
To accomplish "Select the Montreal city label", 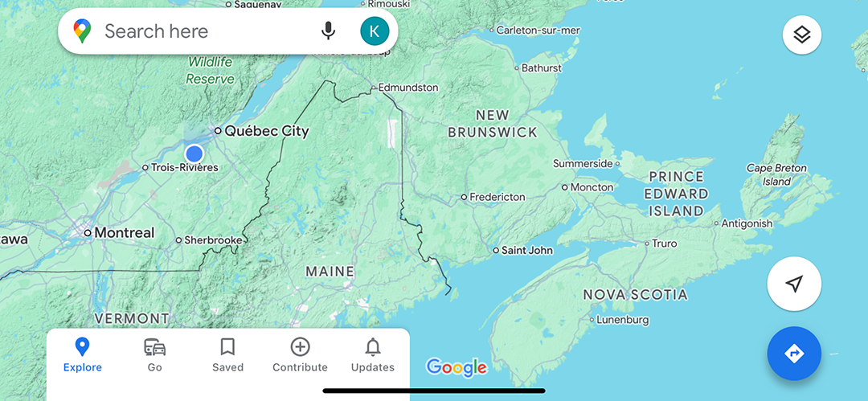I will [x=124, y=232].
